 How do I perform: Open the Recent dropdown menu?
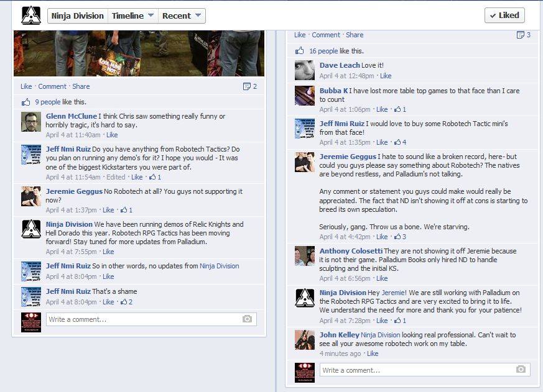coord(182,16)
